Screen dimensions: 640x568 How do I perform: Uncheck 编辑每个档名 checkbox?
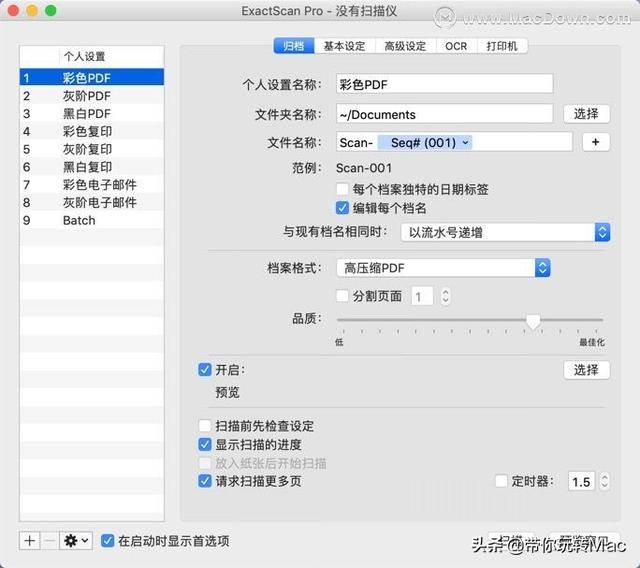coord(342,208)
